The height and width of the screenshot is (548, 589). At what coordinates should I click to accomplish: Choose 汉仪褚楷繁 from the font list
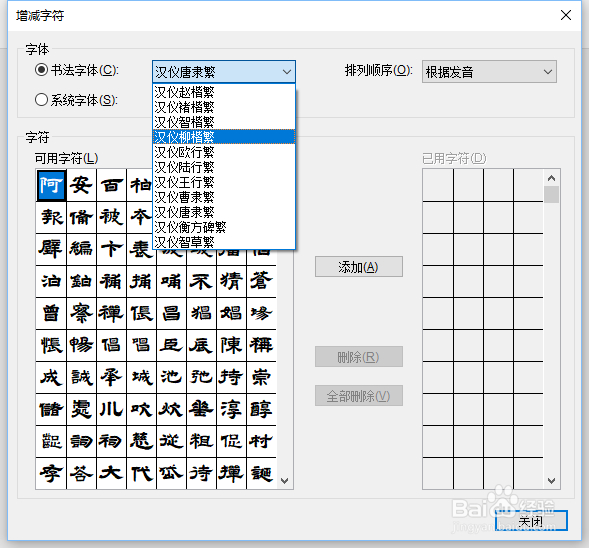point(224,107)
